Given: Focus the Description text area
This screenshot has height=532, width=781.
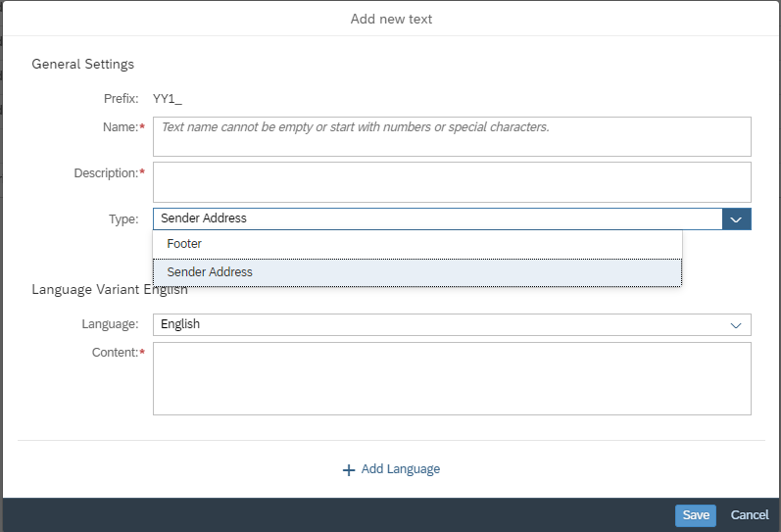Looking at the screenshot, I should click(x=452, y=182).
